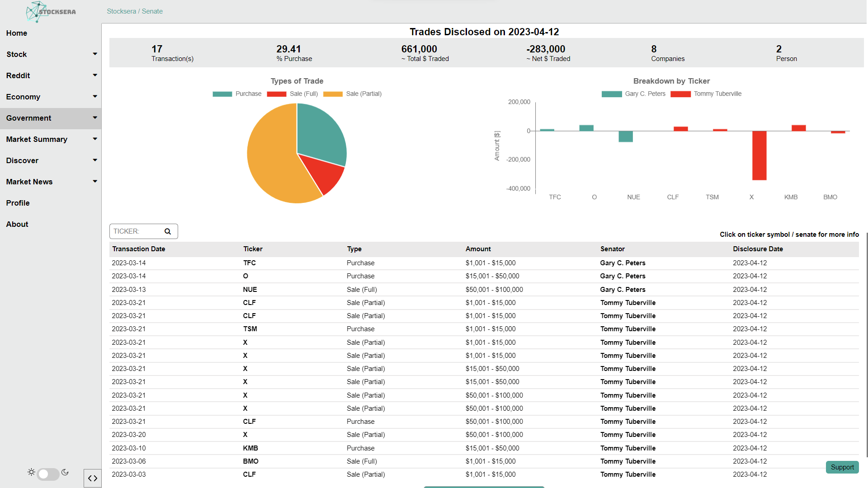Expand the Reddit dropdown arrow
868x488 pixels.
point(95,75)
